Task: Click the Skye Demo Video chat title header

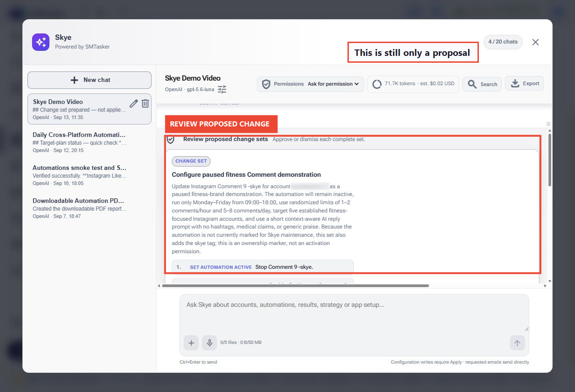Action: pos(193,78)
